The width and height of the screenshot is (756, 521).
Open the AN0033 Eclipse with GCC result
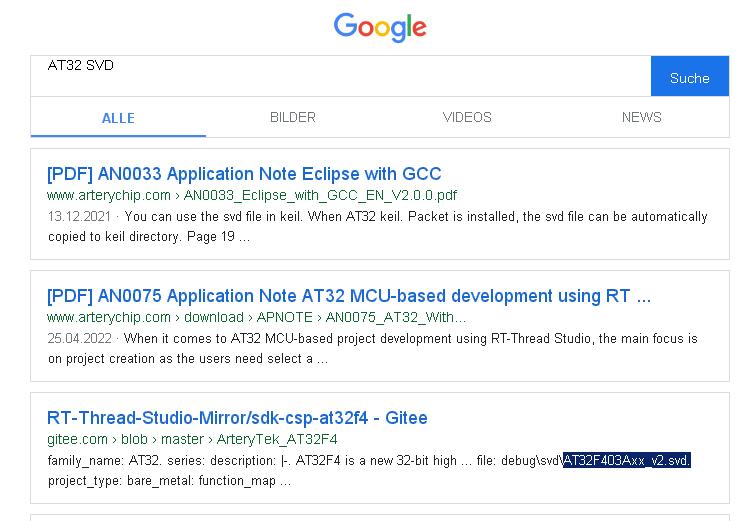[244, 174]
